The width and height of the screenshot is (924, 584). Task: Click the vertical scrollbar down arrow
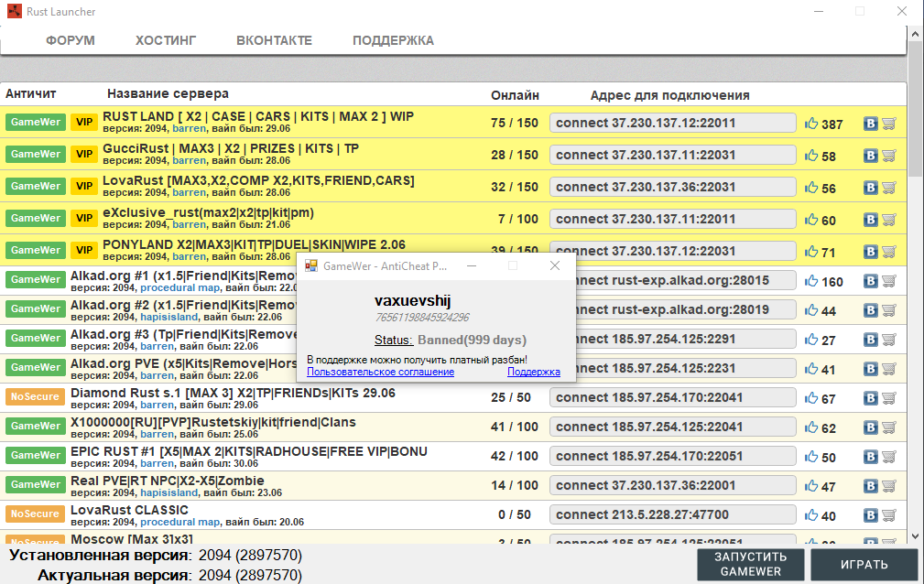point(916,535)
